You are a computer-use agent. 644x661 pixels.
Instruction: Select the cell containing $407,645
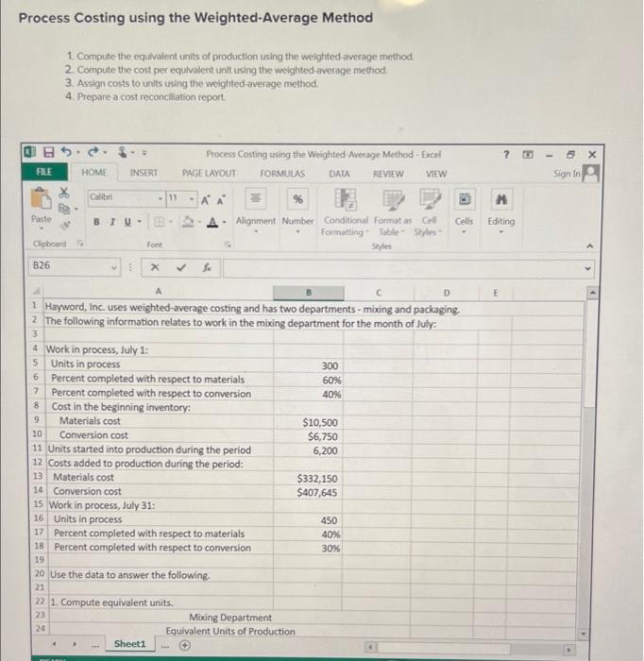[308, 492]
